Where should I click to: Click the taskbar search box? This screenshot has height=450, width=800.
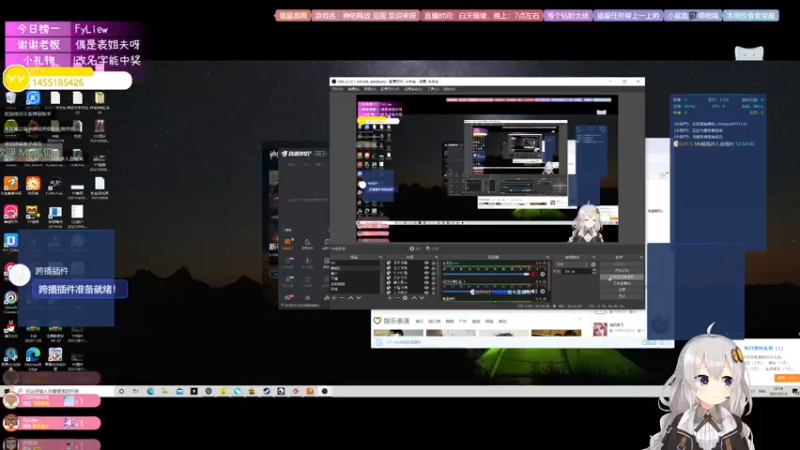pos(64,391)
